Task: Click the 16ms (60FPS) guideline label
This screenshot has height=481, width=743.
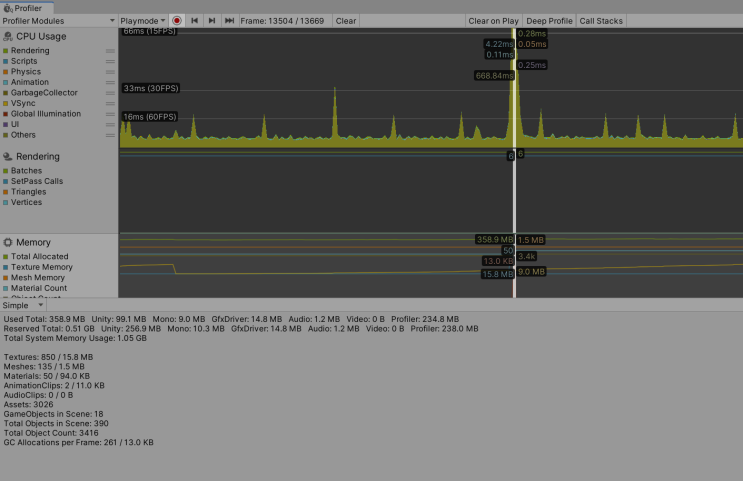Action: pos(150,117)
